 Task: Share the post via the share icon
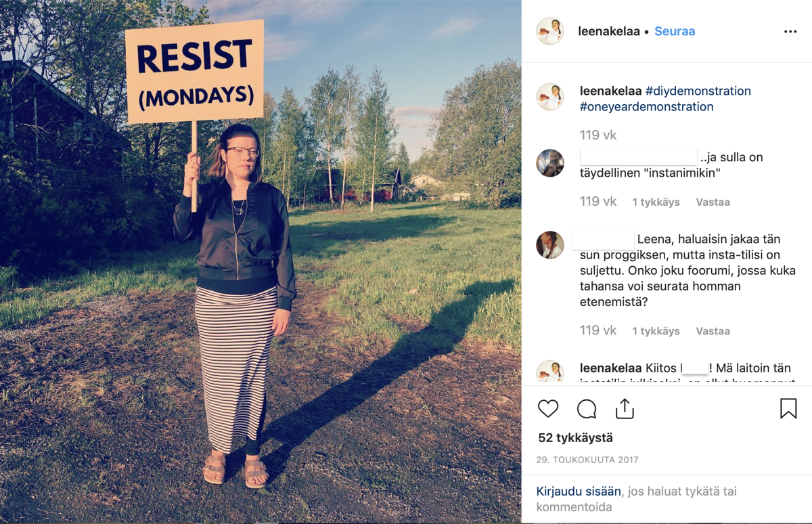point(625,409)
